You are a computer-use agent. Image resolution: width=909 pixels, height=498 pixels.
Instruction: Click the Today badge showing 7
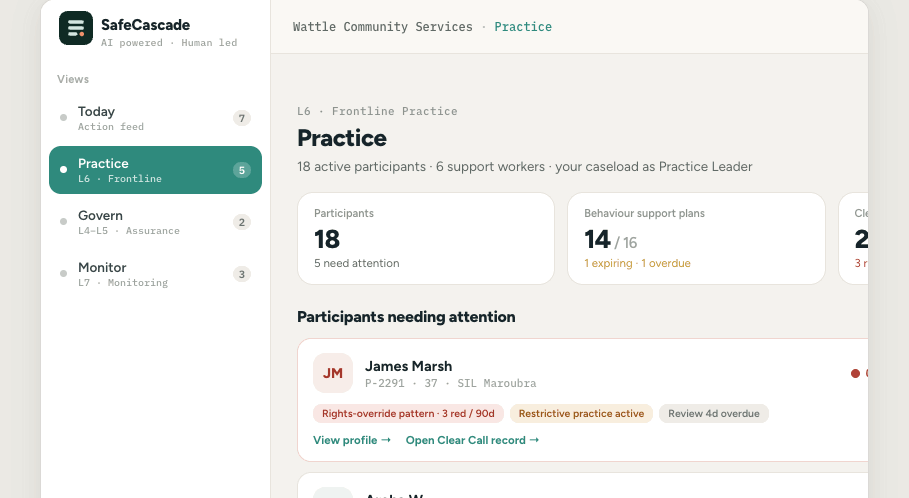[242, 118]
